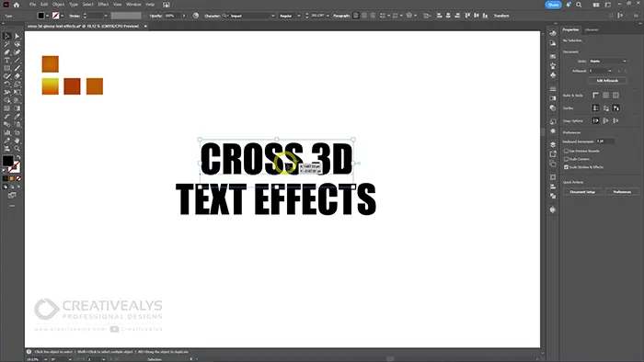The width and height of the screenshot is (644, 362).
Task: Uncheck Scale Strokes & Effects
Action: pos(566,167)
